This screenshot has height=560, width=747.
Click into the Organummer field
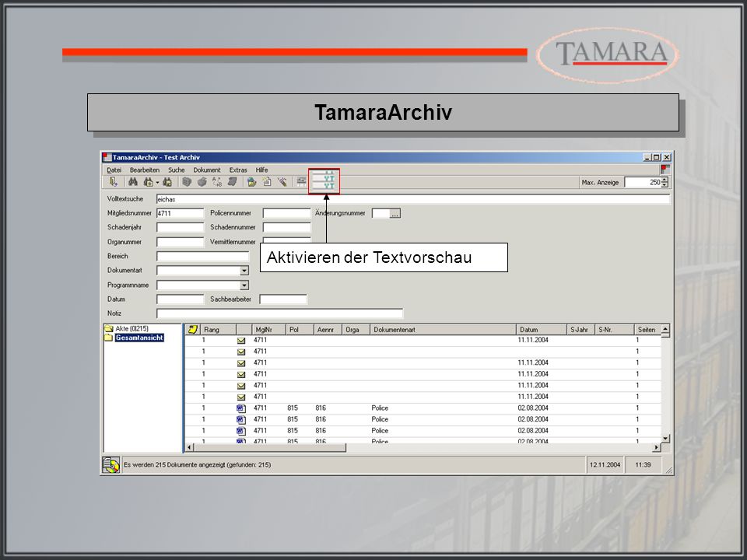(x=180, y=242)
